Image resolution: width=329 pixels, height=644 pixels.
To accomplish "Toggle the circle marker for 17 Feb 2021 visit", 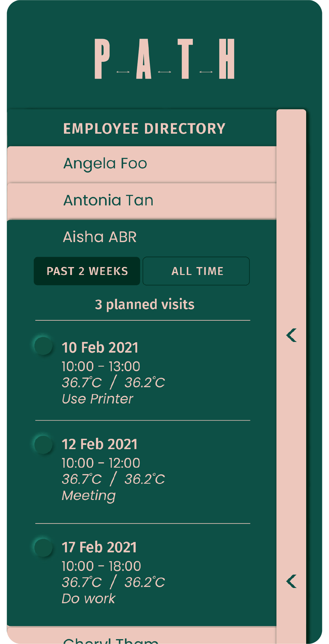I will pyautogui.click(x=43, y=547).
